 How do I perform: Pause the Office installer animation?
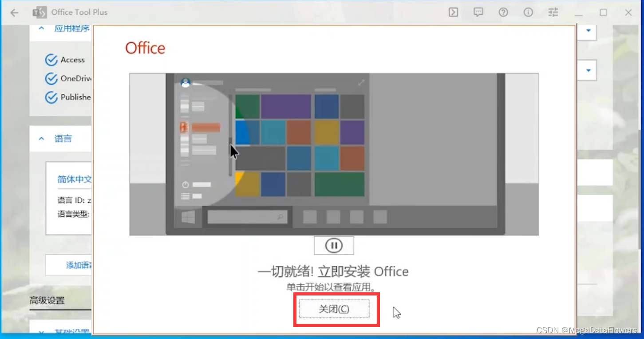(334, 245)
